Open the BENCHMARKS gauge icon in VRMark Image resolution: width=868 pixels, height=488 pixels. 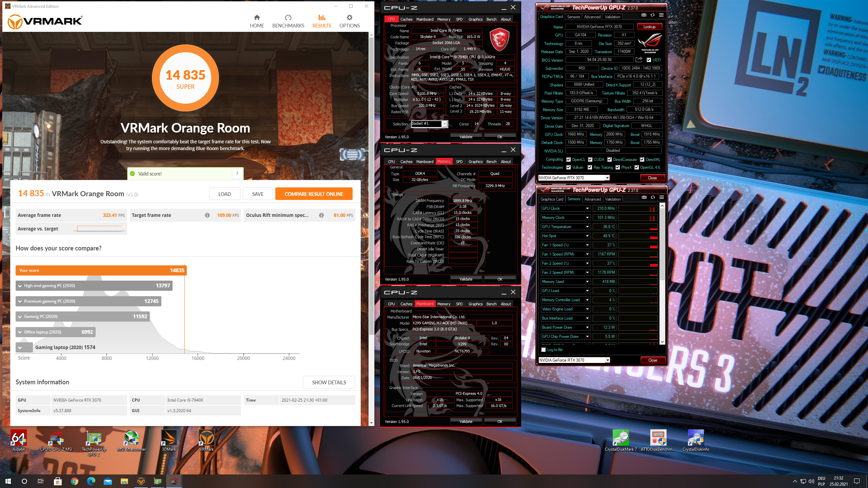288,18
